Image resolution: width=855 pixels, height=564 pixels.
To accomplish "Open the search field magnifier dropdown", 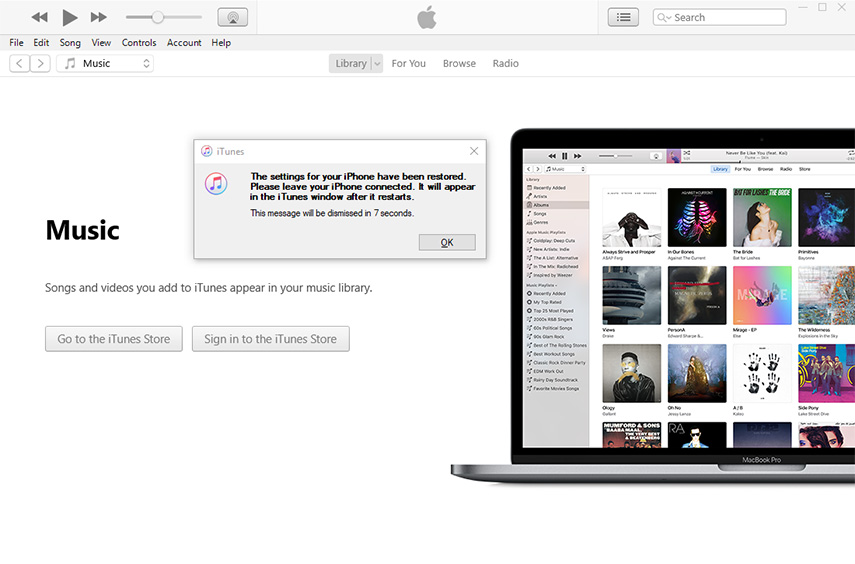I will click(x=664, y=17).
